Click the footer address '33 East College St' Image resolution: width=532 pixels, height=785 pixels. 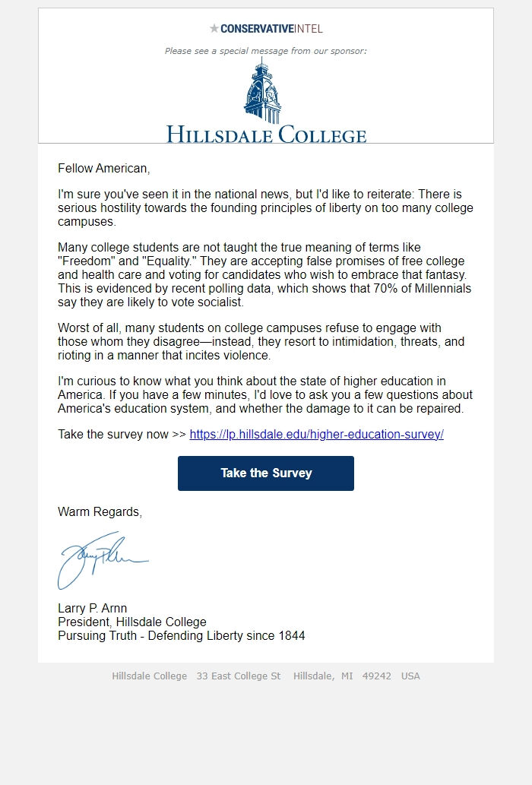coord(239,676)
